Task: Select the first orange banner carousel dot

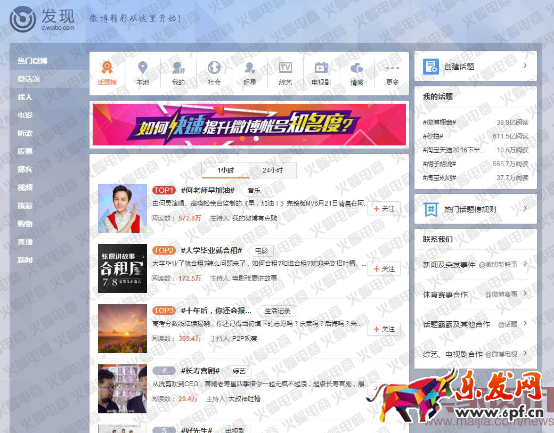Action: pos(242,138)
